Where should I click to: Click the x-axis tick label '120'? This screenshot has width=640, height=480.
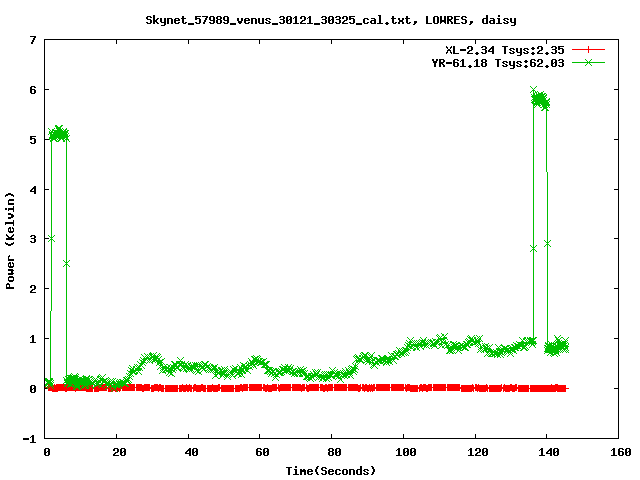pyautogui.click(x=478, y=452)
